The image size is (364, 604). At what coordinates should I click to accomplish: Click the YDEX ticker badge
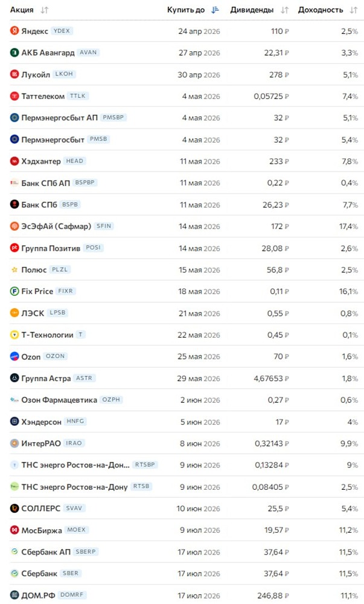tap(62, 31)
